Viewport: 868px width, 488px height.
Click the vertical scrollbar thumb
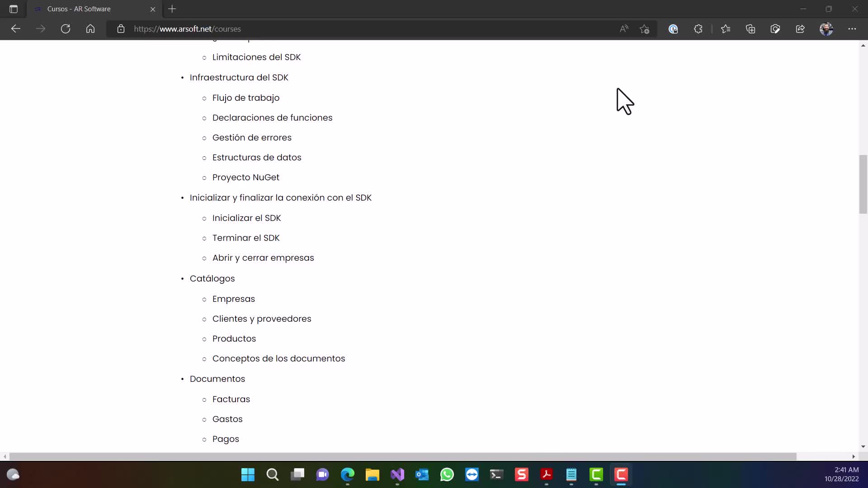(x=863, y=184)
